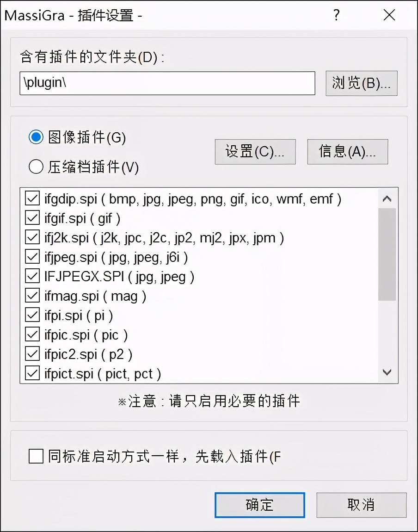Screen dimensions: 418x532
Task: Click the plugin folder path input field
Action: pyautogui.click(x=167, y=83)
